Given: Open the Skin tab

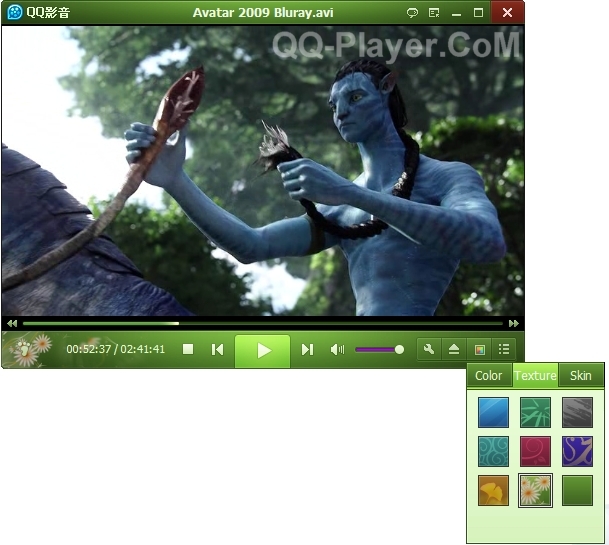Looking at the screenshot, I should click(581, 376).
